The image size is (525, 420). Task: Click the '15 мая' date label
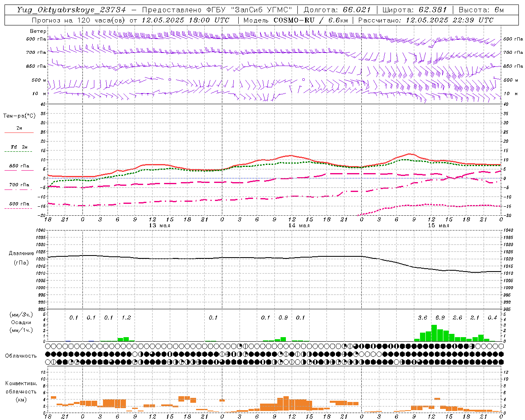click(438, 226)
